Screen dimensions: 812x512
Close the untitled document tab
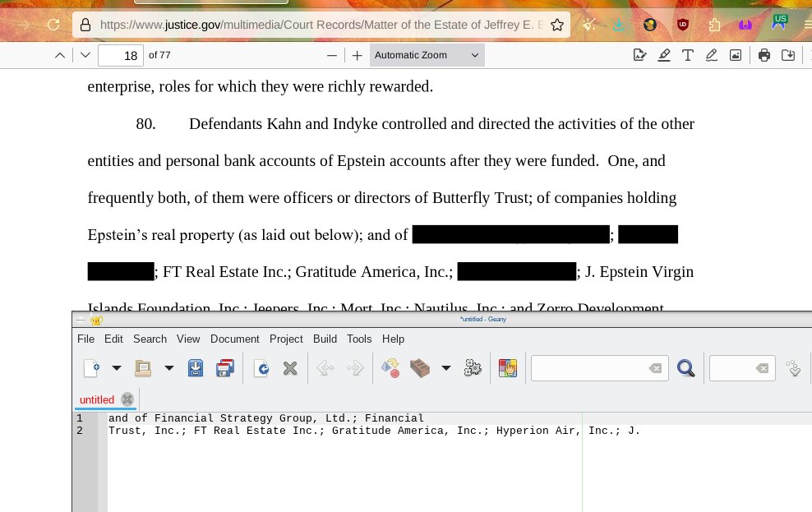pos(127,399)
